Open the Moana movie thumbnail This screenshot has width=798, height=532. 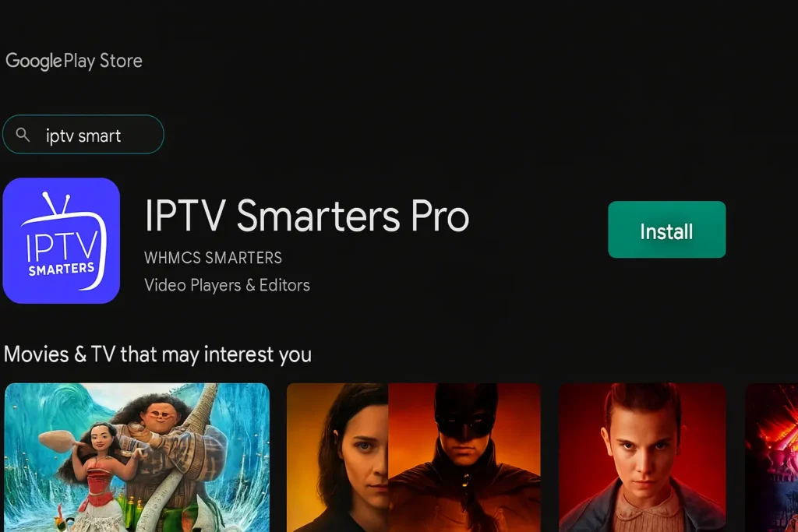tap(137, 457)
